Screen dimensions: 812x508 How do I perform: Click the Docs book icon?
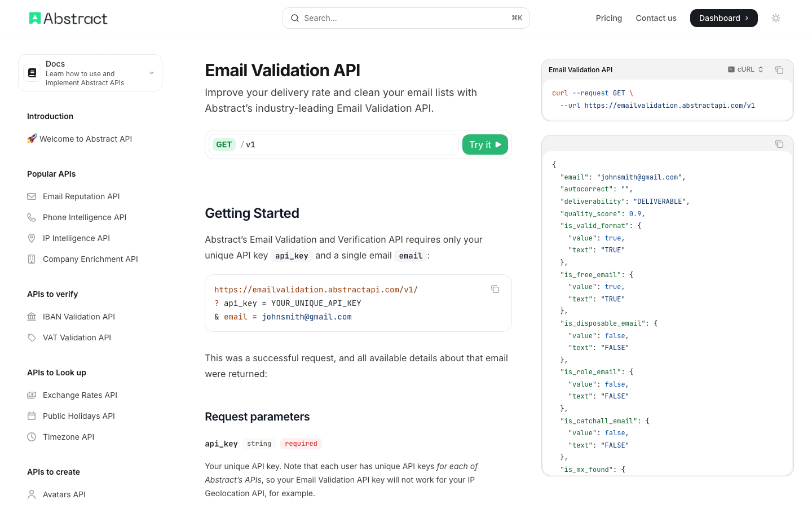tap(32, 73)
